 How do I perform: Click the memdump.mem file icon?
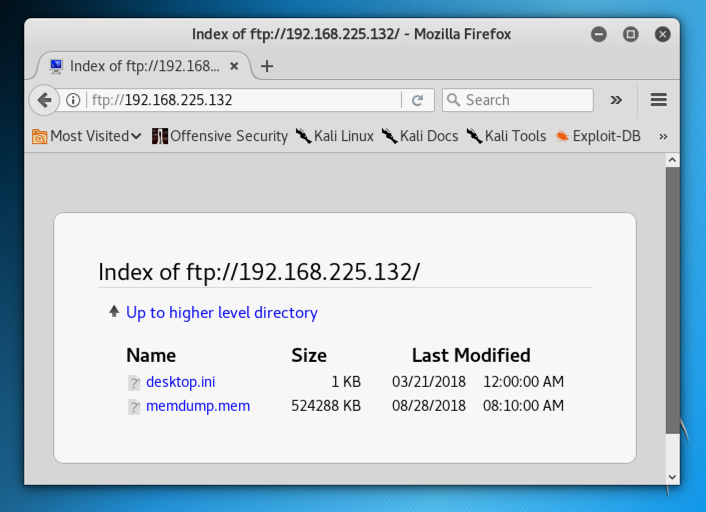[x=134, y=406]
